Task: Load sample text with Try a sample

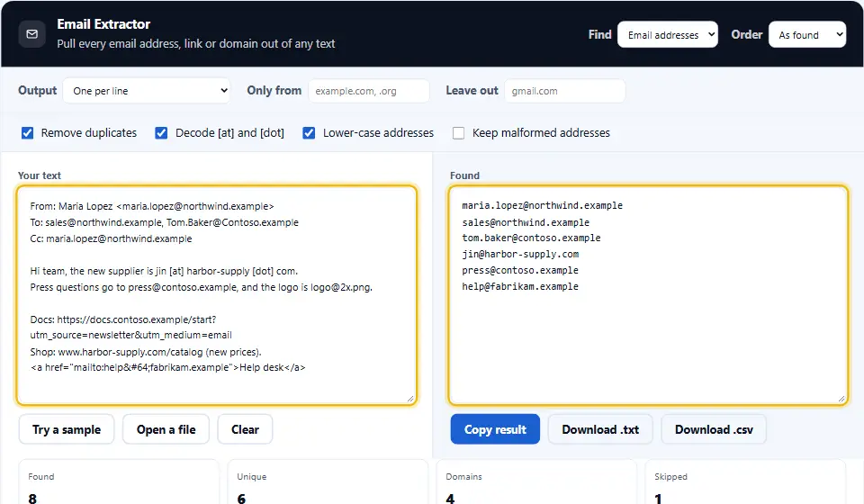Action: (x=67, y=429)
